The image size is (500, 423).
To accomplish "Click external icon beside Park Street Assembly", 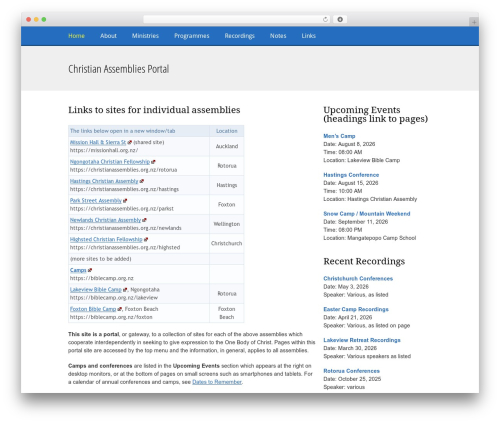I will [125, 201].
